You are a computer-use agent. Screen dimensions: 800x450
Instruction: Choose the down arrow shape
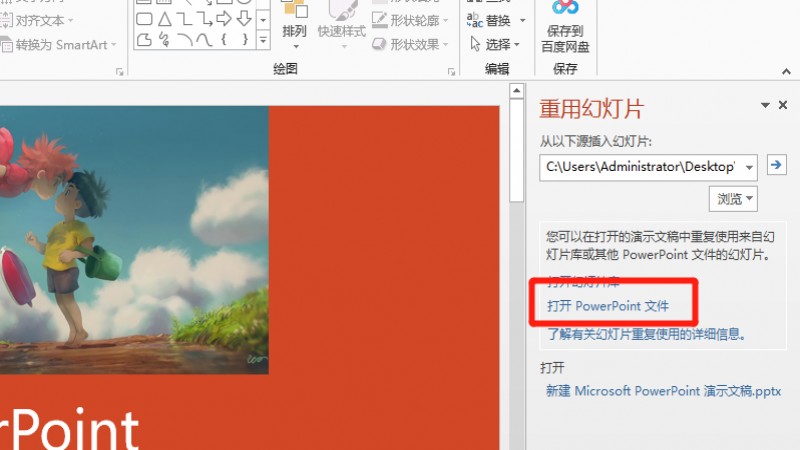(x=244, y=19)
